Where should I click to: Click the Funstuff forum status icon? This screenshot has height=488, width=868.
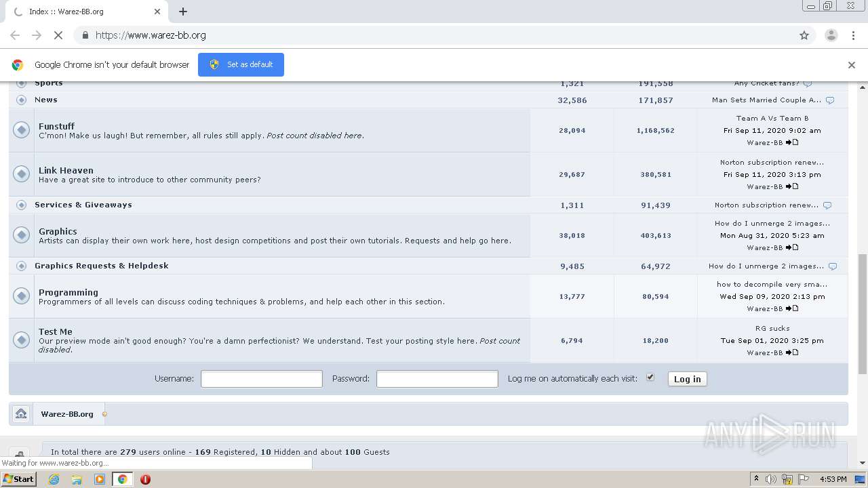[22, 130]
